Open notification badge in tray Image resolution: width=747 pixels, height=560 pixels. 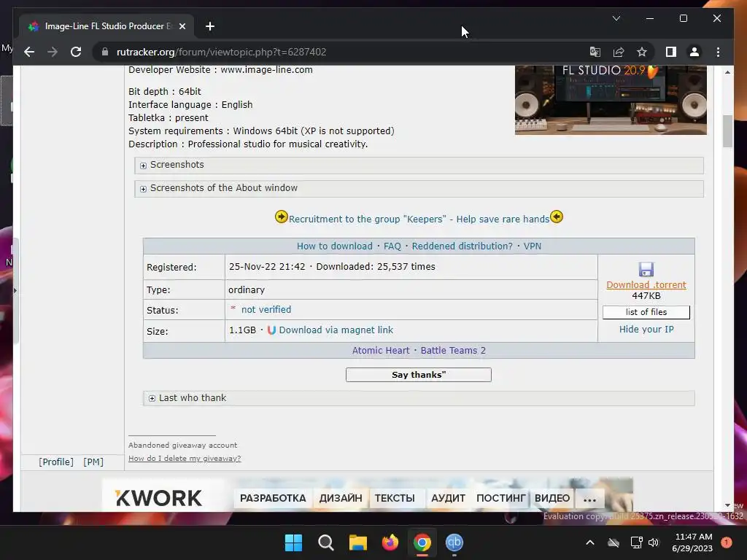[727, 542]
